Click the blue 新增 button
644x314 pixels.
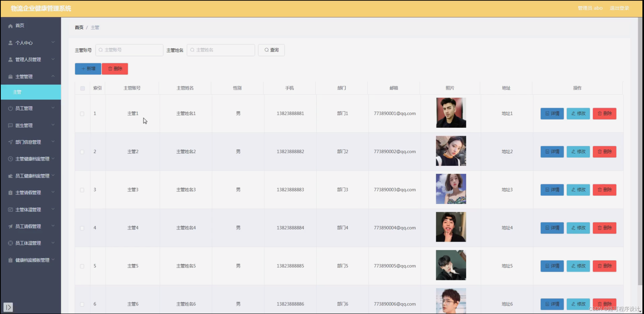point(88,69)
